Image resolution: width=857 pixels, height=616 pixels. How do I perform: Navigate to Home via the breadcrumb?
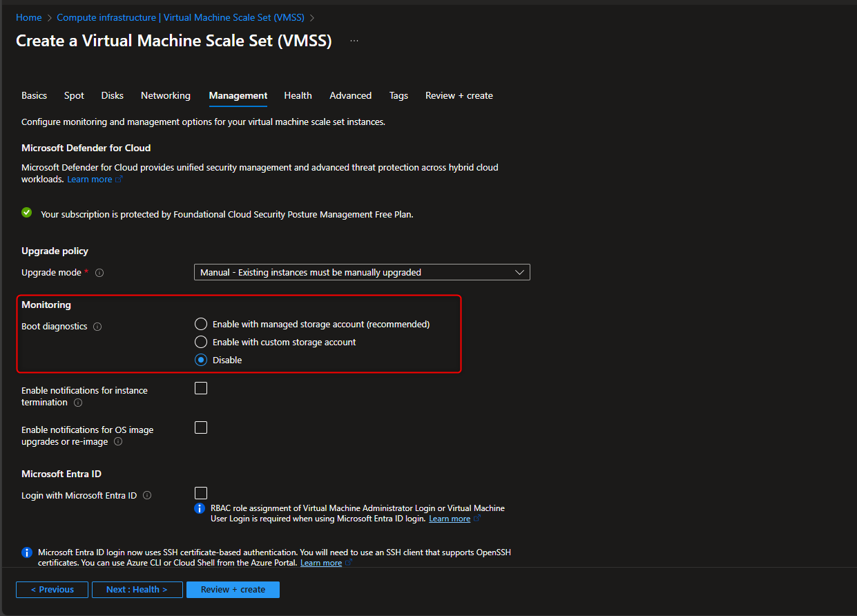[28, 17]
